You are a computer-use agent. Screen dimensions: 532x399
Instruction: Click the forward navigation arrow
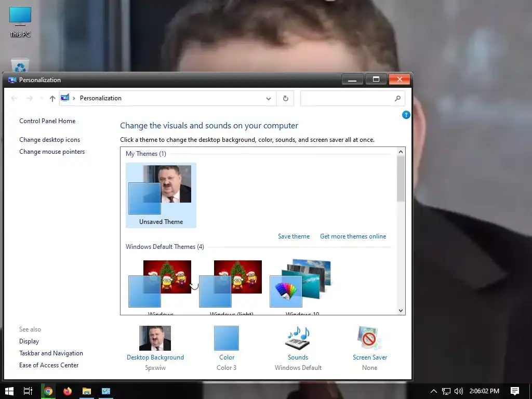30,98
